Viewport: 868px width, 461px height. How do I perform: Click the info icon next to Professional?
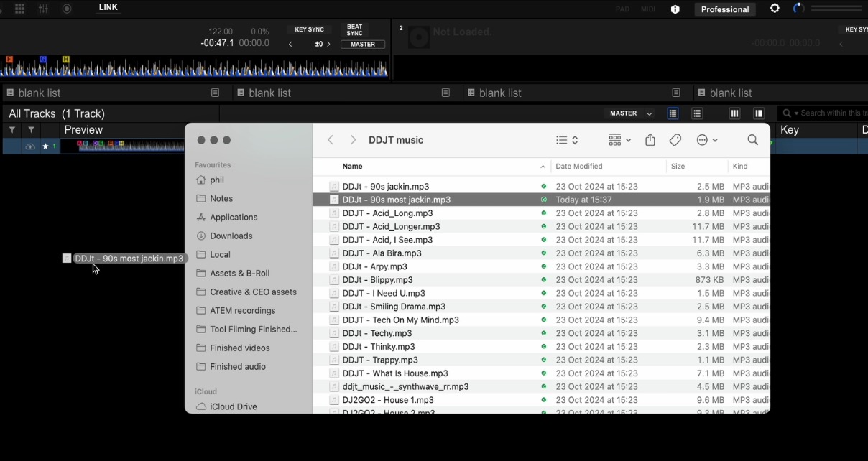[674, 9]
